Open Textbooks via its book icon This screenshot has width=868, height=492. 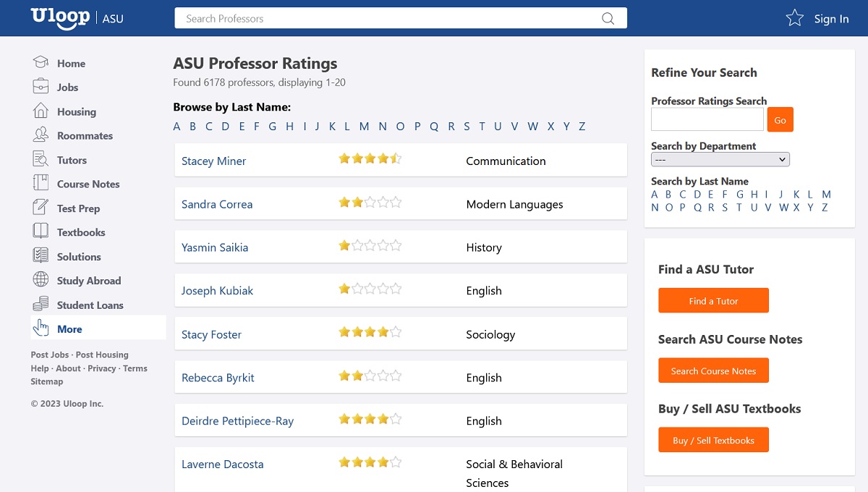(40, 232)
